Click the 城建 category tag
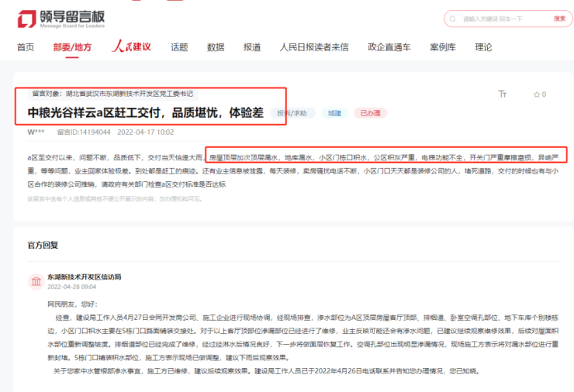The width and height of the screenshot is (574, 392). pos(334,114)
